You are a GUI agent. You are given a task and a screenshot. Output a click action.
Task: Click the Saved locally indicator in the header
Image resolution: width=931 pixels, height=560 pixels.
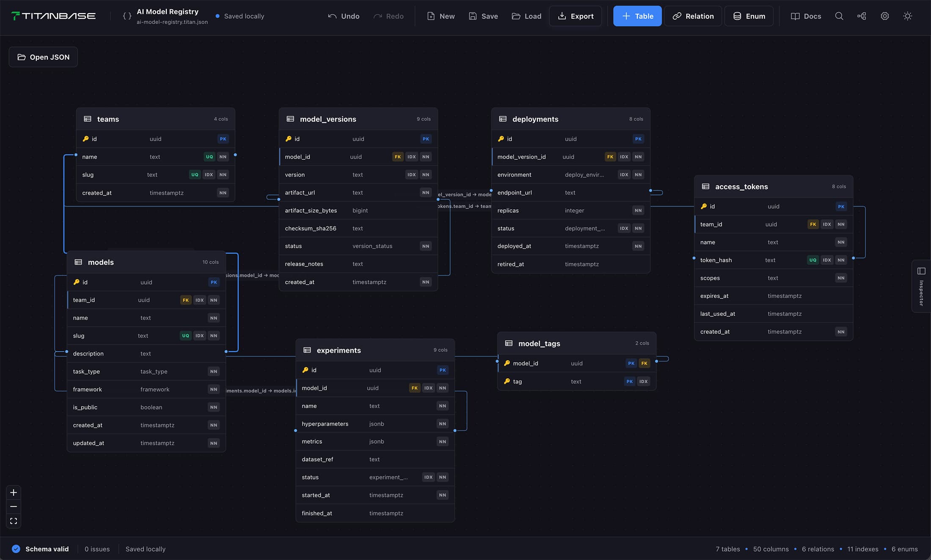pyautogui.click(x=240, y=16)
